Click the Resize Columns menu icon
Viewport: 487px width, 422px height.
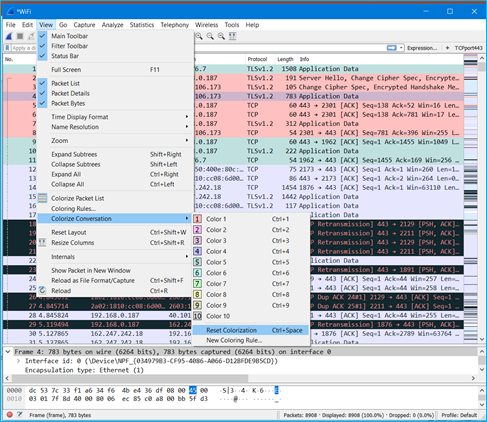(42, 242)
